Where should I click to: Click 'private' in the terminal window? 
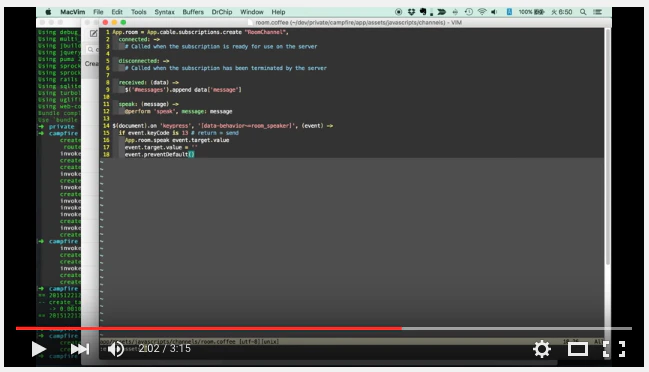click(61, 127)
